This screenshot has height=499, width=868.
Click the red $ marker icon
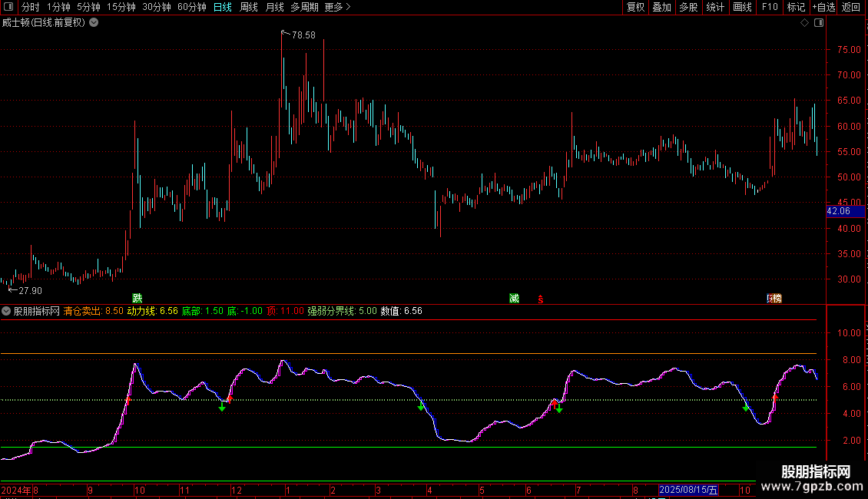541,299
